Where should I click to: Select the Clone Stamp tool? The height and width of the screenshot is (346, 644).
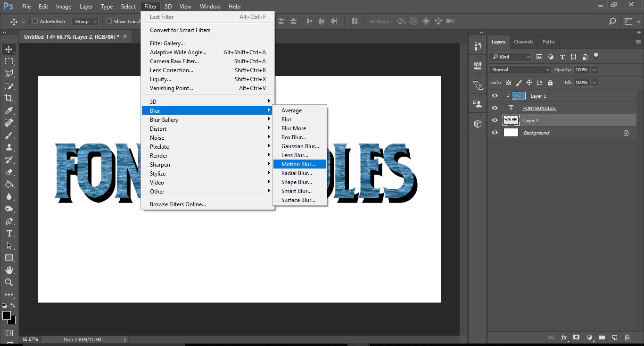9,147
